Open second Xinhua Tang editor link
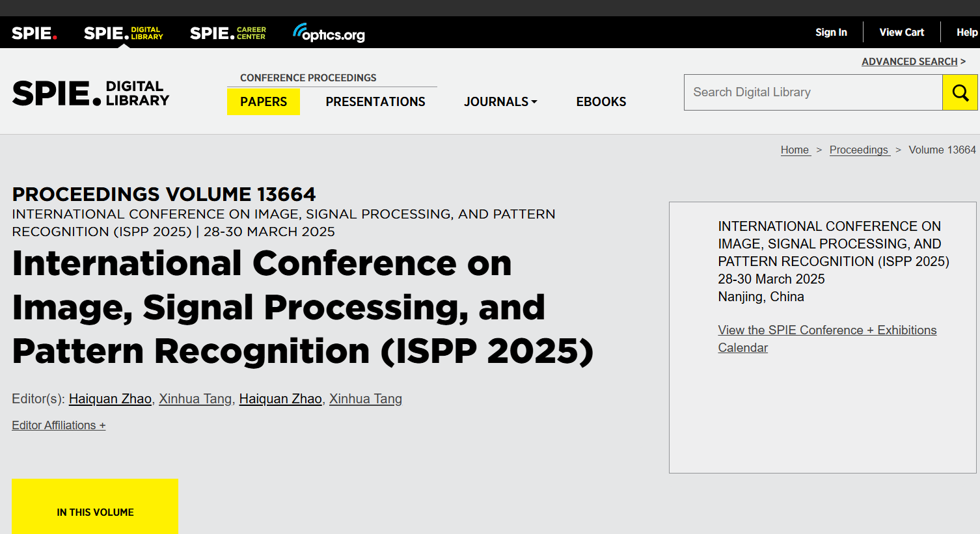The width and height of the screenshot is (980, 534). click(x=366, y=399)
